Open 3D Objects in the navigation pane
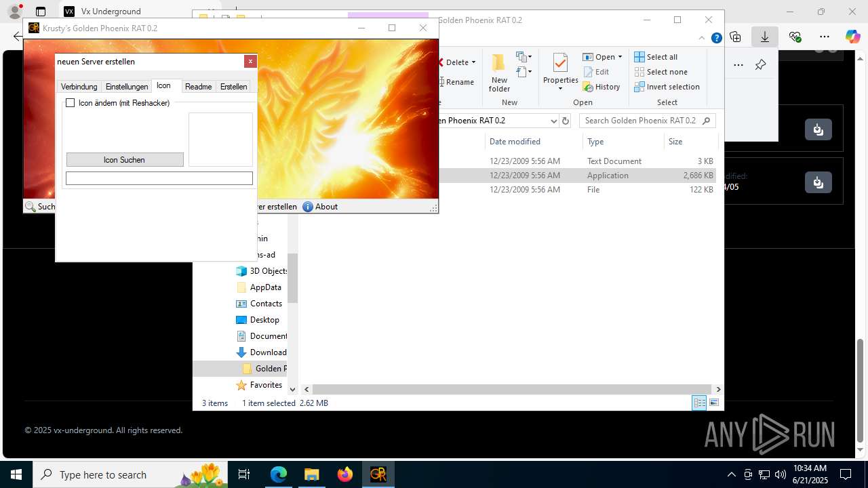Image resolution: width=868 pixels, height=488 pixels. 261,271
